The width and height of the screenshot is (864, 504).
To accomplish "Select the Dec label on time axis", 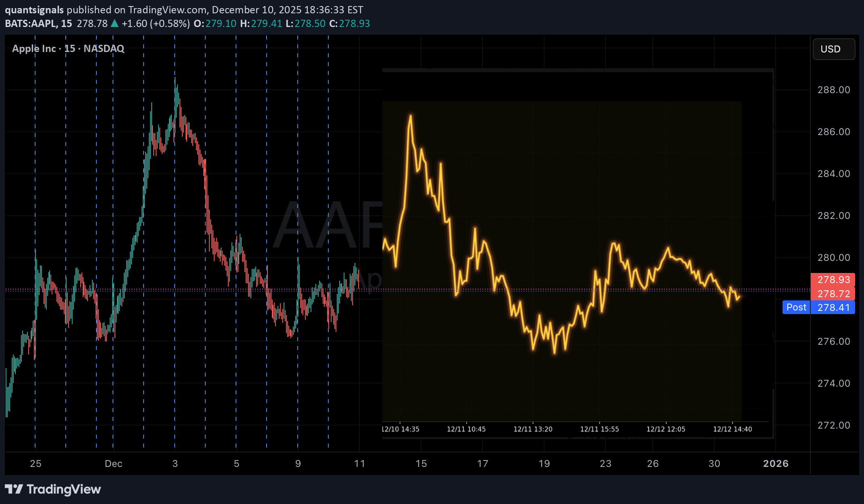I will click(x=113, y=464).
